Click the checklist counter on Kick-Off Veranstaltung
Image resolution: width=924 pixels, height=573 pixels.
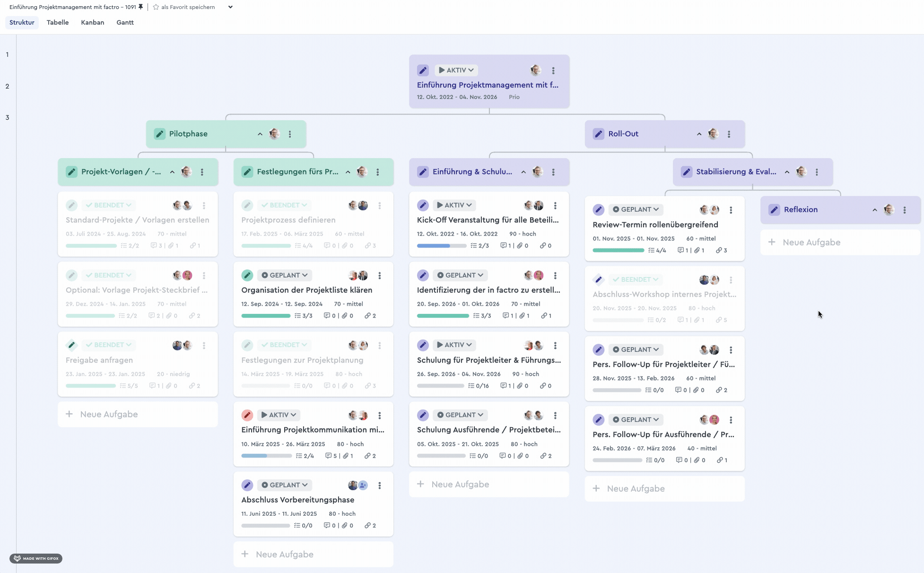[x=479, y=246]
